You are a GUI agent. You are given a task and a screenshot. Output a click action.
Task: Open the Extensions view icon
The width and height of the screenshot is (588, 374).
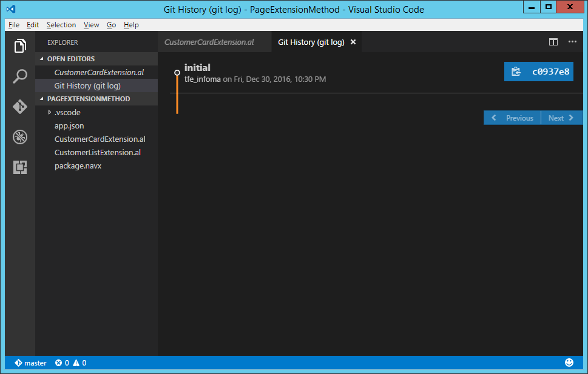click(x=20, y=167)
